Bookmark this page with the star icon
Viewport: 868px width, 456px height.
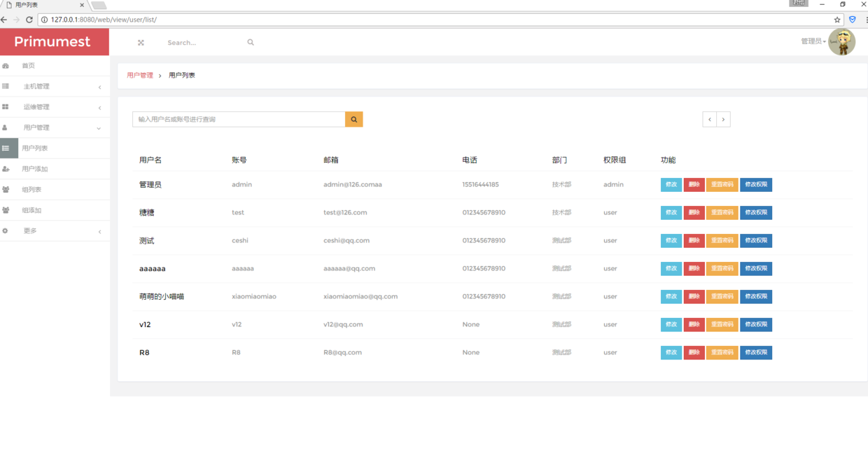836,20
